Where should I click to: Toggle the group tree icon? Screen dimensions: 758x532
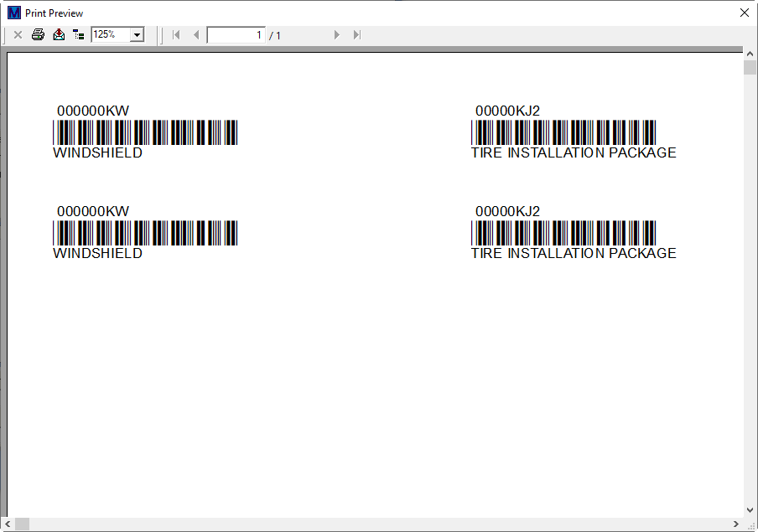click(79, 34)
